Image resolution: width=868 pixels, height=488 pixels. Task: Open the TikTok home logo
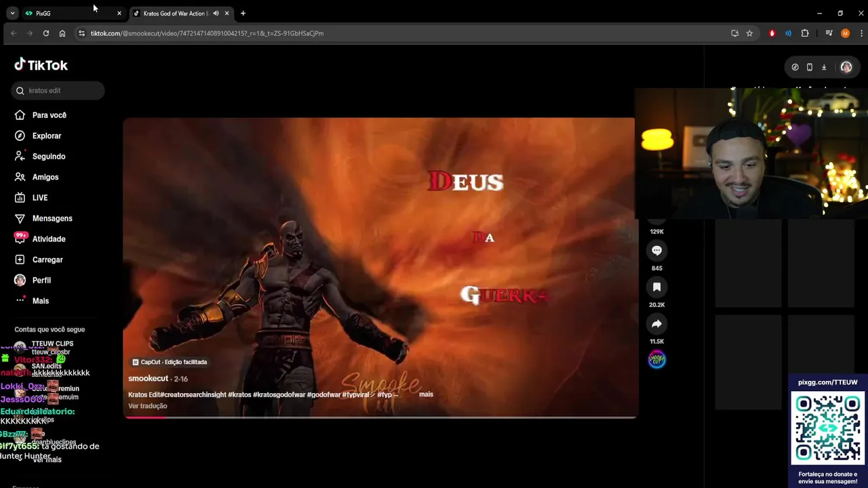click(41, 65)
